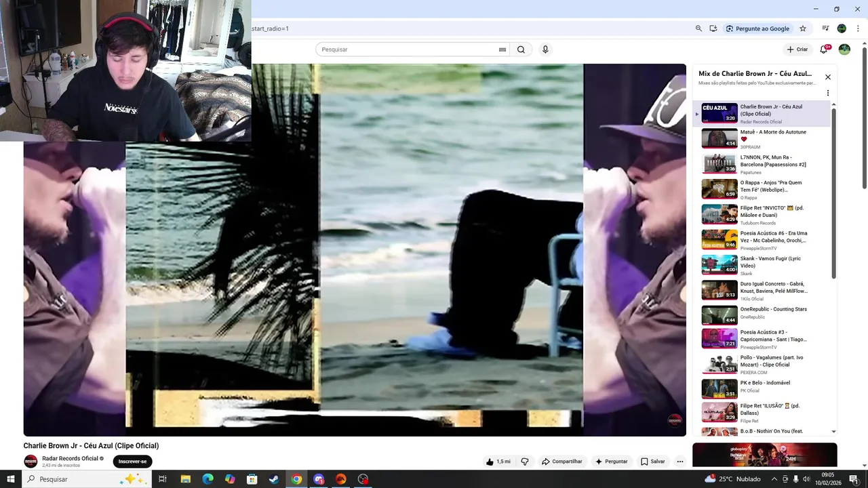The height and width of the screenshot is (488, 868).
Task: Open Radar Records Oficial channel avatar
Action: [31, 462]
